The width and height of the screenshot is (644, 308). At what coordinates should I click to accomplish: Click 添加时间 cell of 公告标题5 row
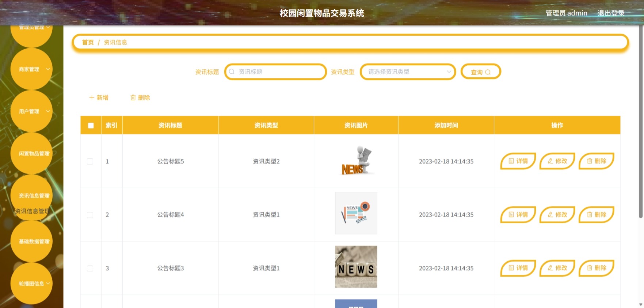[x=446, y=161]
